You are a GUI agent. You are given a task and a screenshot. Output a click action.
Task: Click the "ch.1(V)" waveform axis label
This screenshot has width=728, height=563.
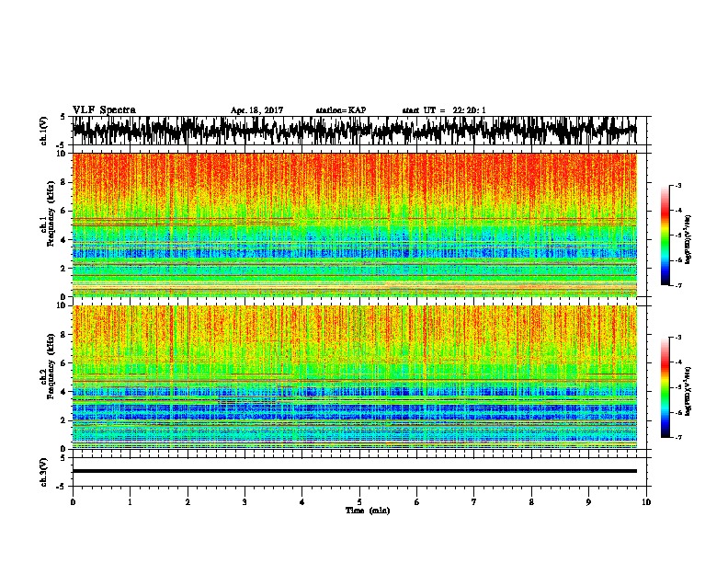point(44,131)
